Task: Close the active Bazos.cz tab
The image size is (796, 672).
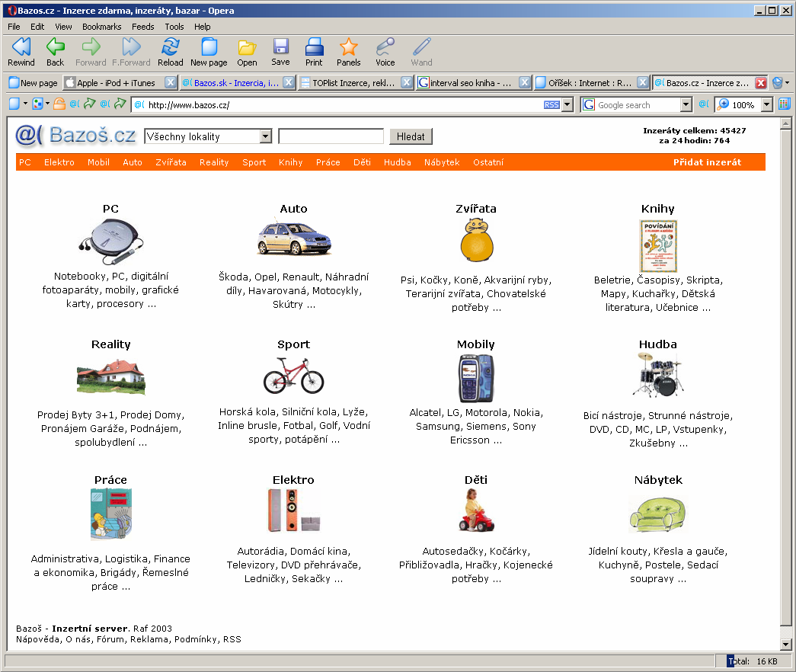Action: pyautogui.click(x=760, y=83)
